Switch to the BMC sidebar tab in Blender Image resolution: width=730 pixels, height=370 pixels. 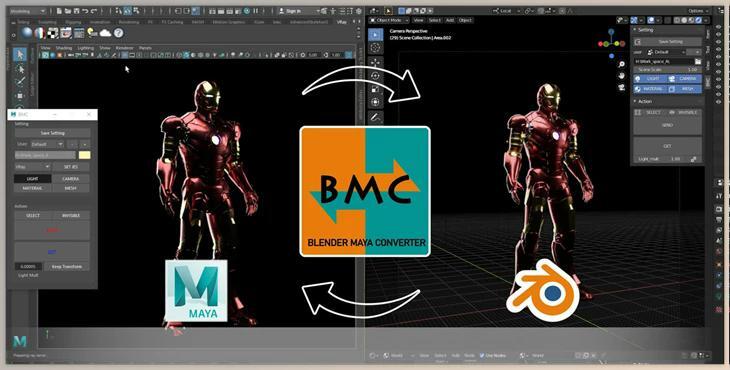pos(708,83)
